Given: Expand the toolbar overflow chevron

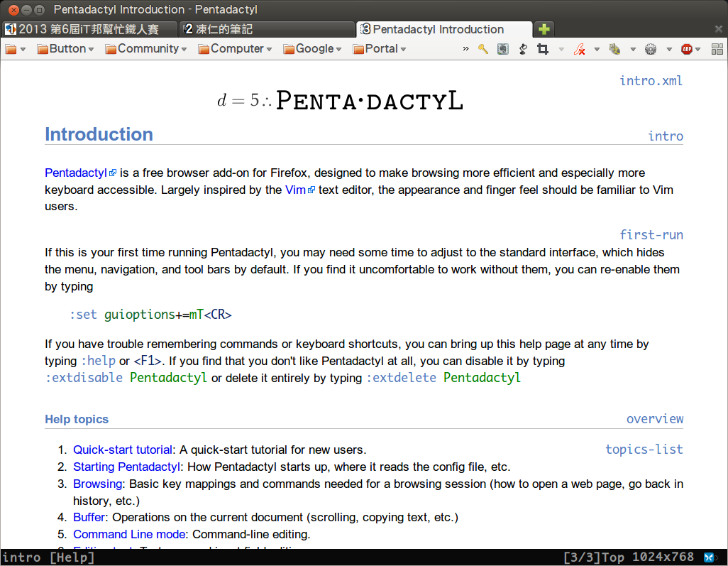Looking at the screenshot, I should [465, 50].
